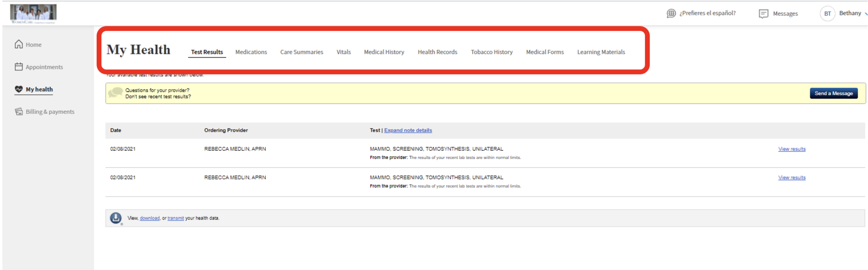
Task: View results for first mammo screening
Action: 791,149
